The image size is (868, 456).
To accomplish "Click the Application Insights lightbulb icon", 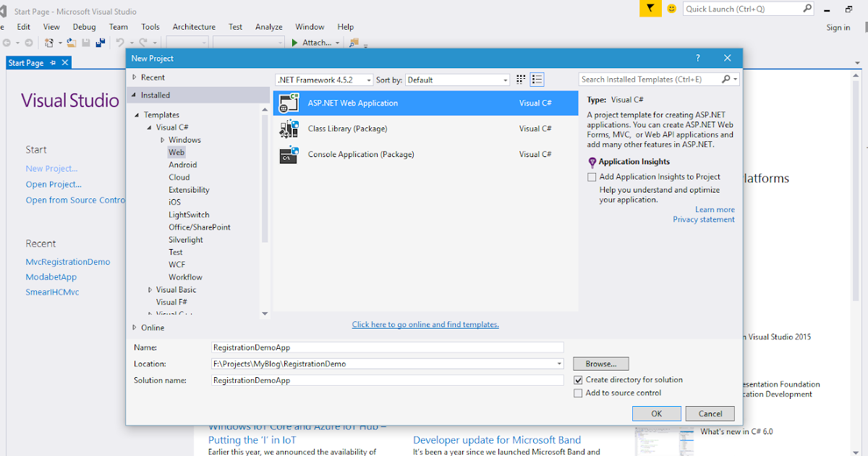I will pyautogui.click(x=592, y=162).
